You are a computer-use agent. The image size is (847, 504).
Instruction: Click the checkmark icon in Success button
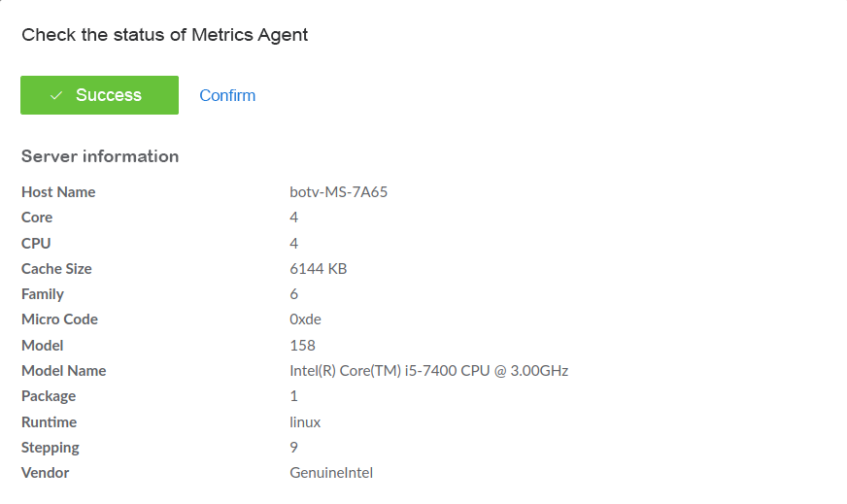click(56, 95)
